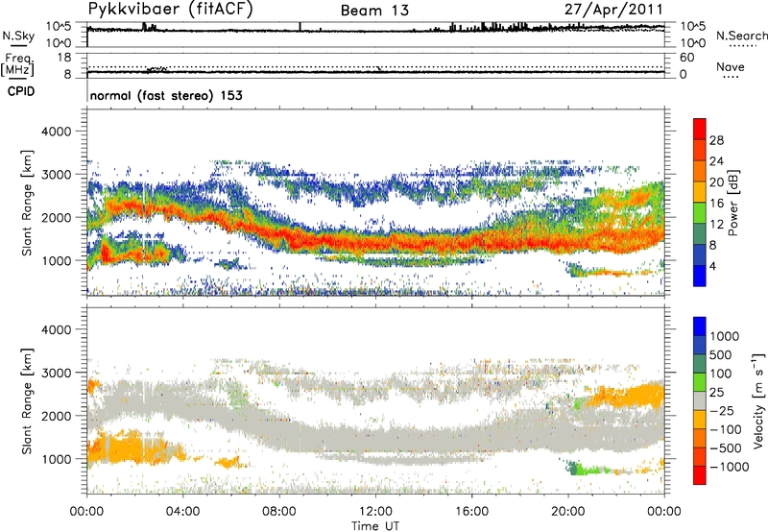
Task: Click the -1000 tick on the velocity scale
Action: pyautogui.click(x=729, y=467)
